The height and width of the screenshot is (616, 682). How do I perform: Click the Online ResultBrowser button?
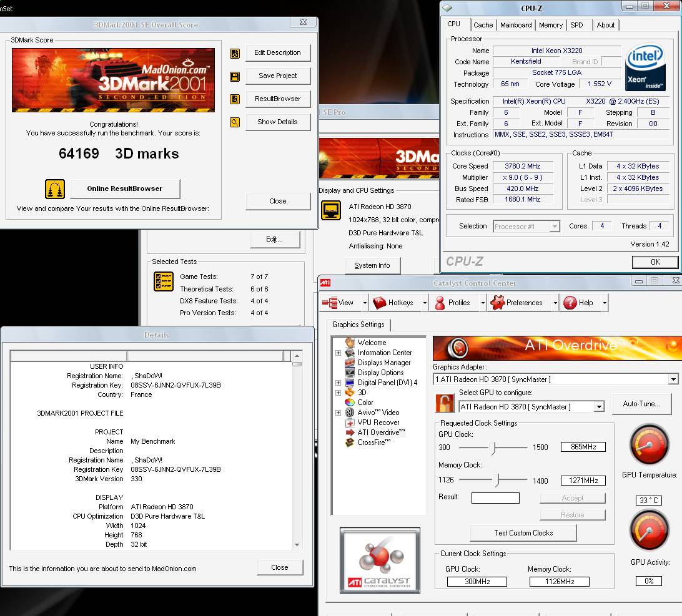tap(125, 188)
